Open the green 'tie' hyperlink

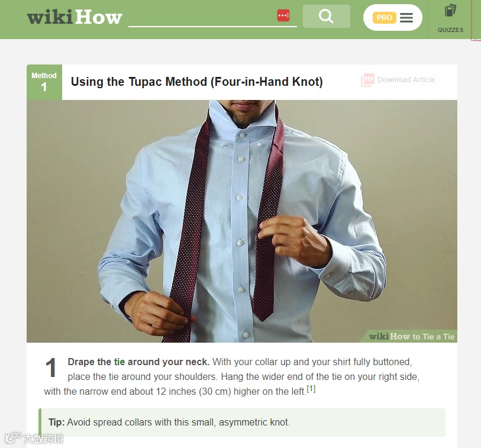(x=120, y=362)
